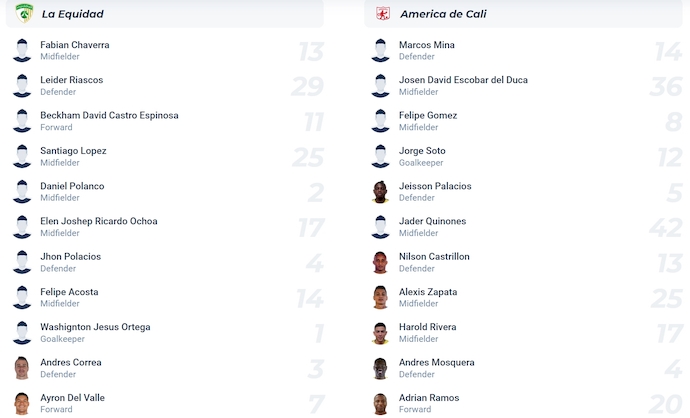Open Jeisson Palacios' player photo
Screen dimensions: 690x418
click(x=381, y=191)
